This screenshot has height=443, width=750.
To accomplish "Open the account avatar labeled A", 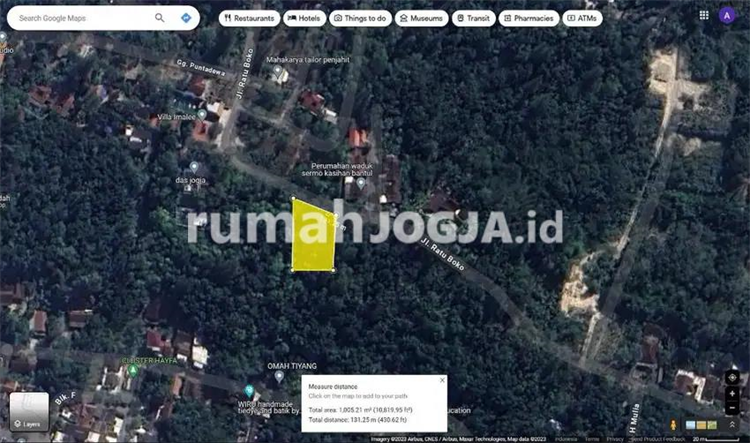I will point(727,16).
